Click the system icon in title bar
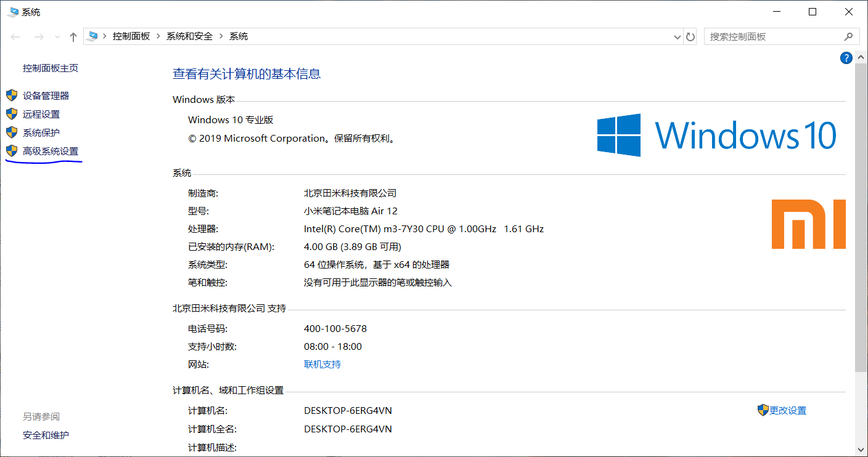 12,12
